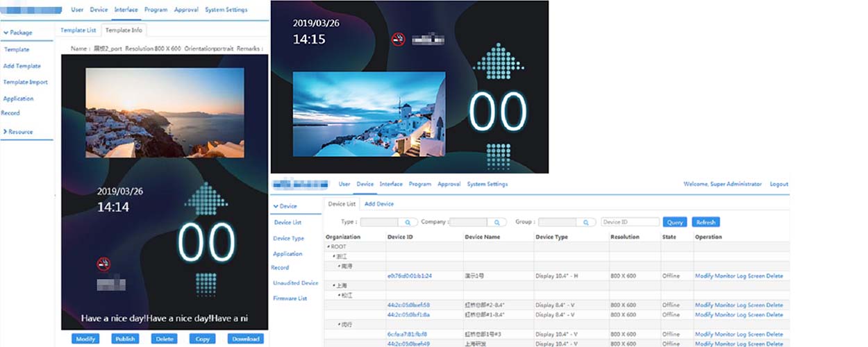Click the no-smoking icon in landscape preview

pyautogui.click(x=398, y=39)
